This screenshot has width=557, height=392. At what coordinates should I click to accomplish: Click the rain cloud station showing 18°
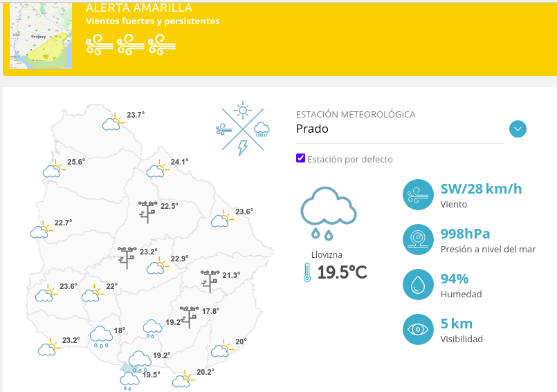tap(101, 337)
